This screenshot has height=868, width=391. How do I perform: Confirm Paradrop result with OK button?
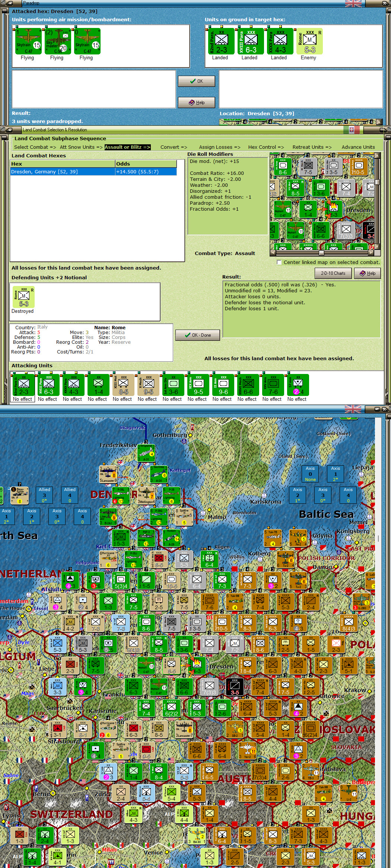196,81
